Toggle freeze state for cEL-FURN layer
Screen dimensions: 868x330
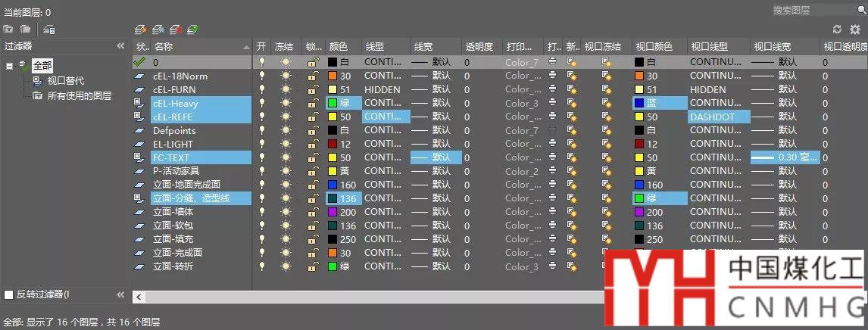(286, 89)
